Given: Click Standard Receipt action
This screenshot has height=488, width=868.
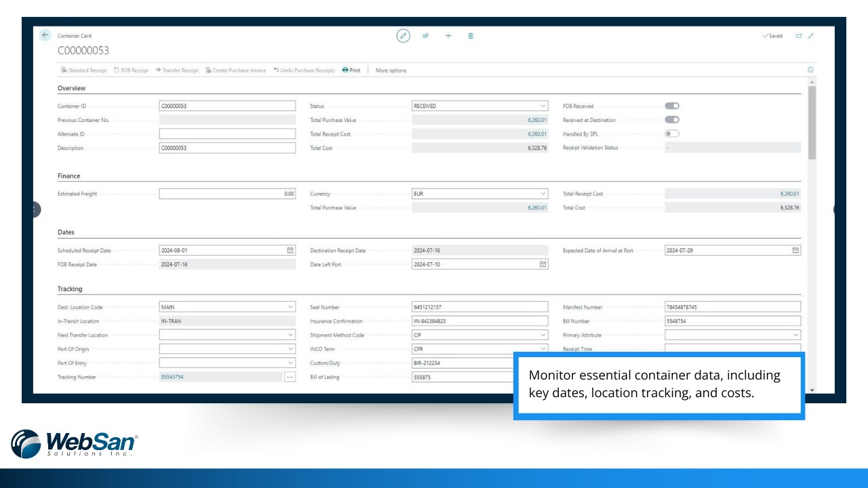Looking at the screenshot, I should 84,70.
